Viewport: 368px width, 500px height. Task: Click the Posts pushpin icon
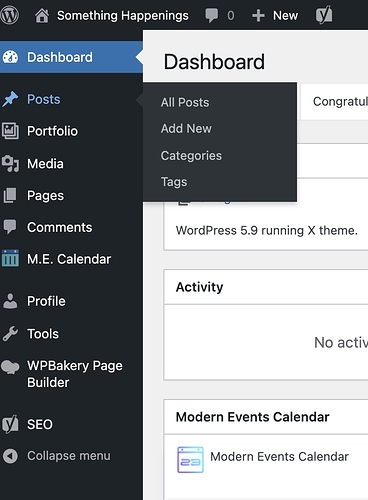click(10, 99)
